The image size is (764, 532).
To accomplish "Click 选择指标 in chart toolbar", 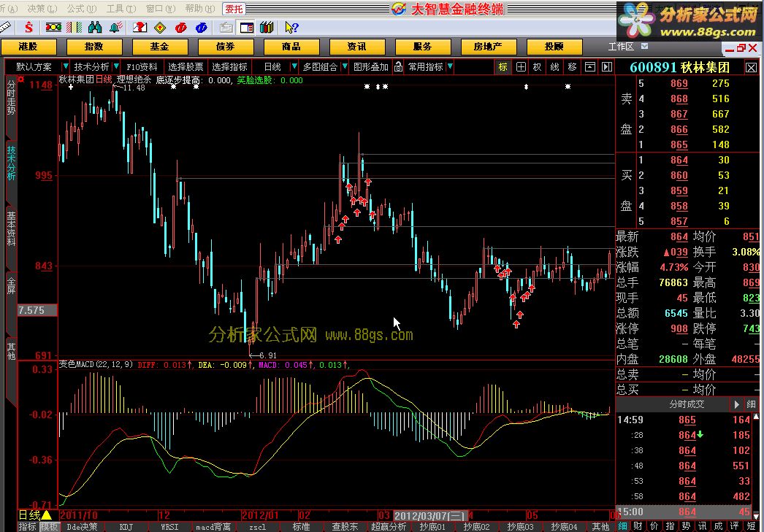I will (x=229, y=66).
